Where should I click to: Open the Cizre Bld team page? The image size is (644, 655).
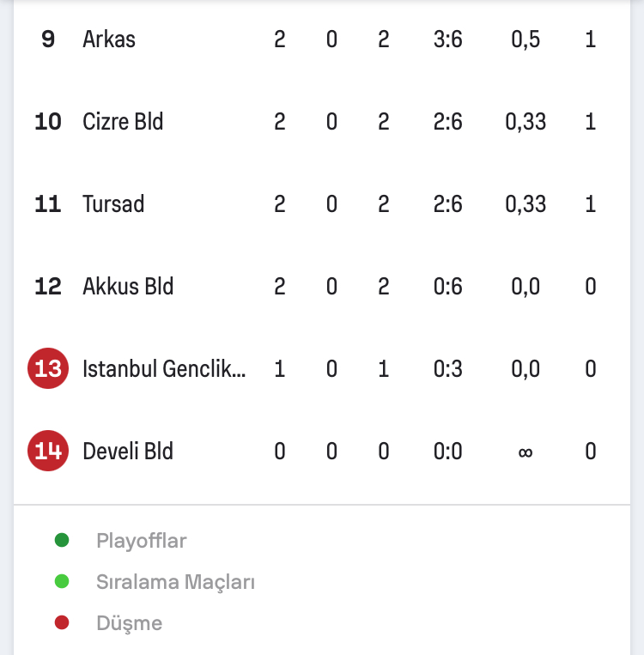pyautogui.click(x=123, y=122)
